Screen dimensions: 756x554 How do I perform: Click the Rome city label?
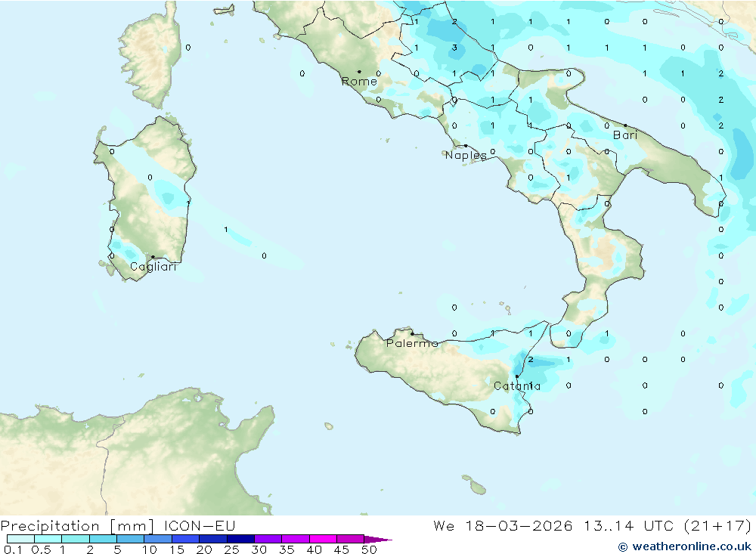tap(359, 81)
